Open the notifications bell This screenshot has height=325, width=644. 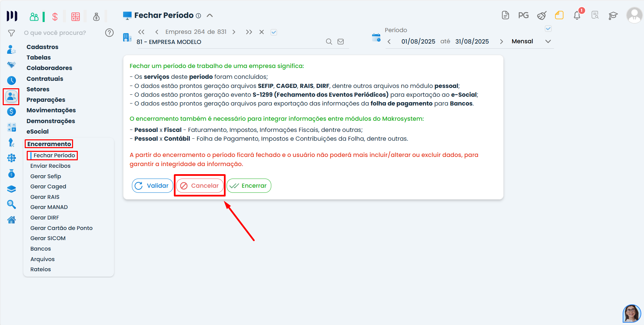(x=577, y=15)
